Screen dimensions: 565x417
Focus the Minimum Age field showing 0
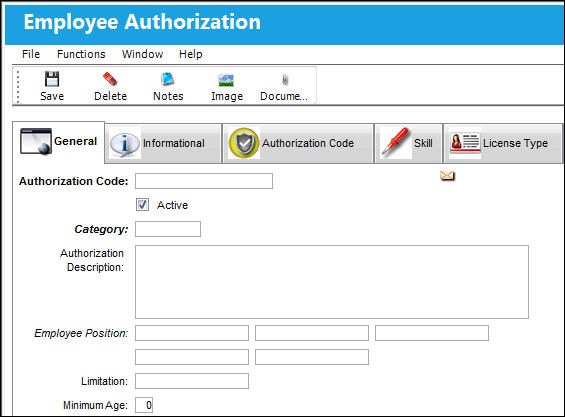click(x=144, y=405)
